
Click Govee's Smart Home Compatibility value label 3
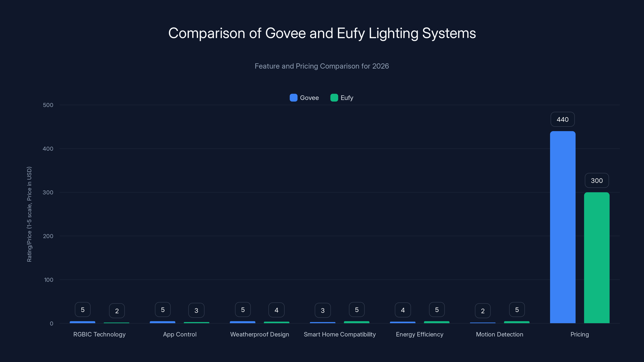pos(323,310)
